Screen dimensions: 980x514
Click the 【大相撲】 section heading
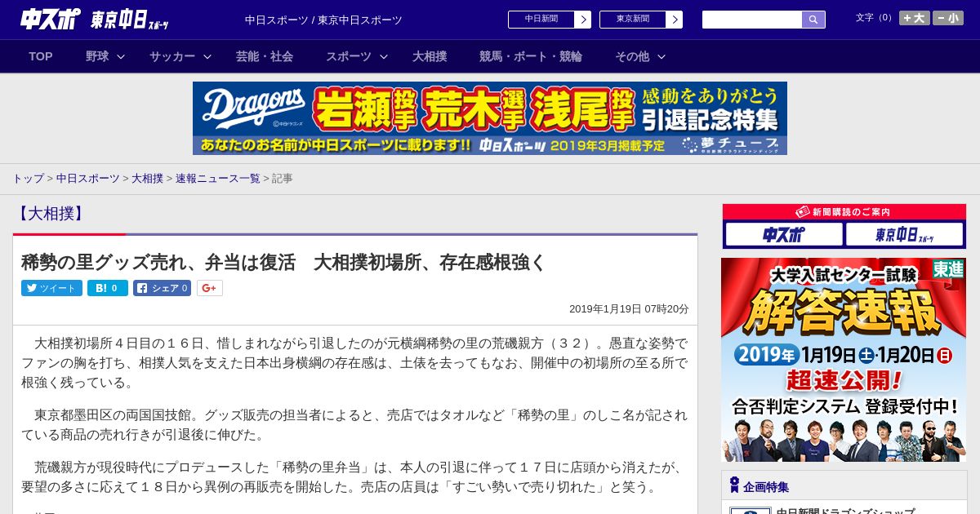(49, 214)
